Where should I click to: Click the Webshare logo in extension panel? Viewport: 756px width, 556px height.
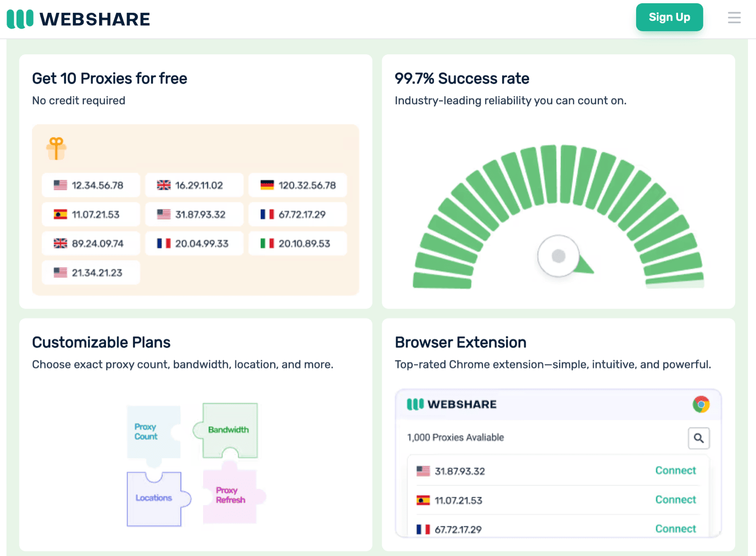point(452,404)
